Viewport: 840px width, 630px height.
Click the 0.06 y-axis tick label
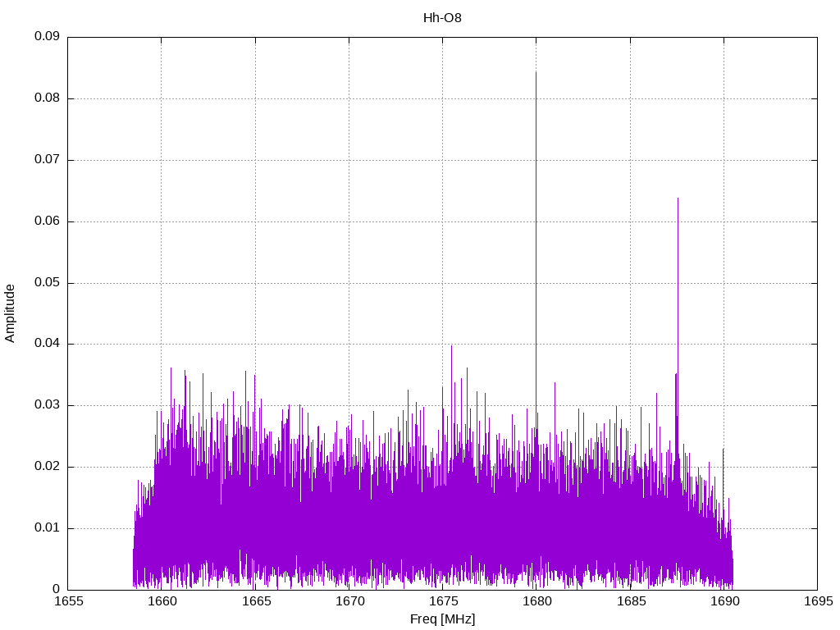[47, 221]
